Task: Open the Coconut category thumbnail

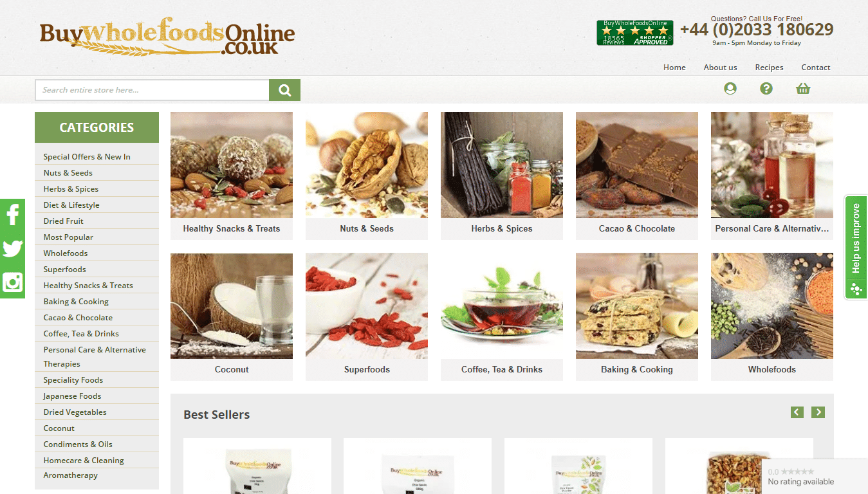Action: pyautogui.click(x=232, y=316)
